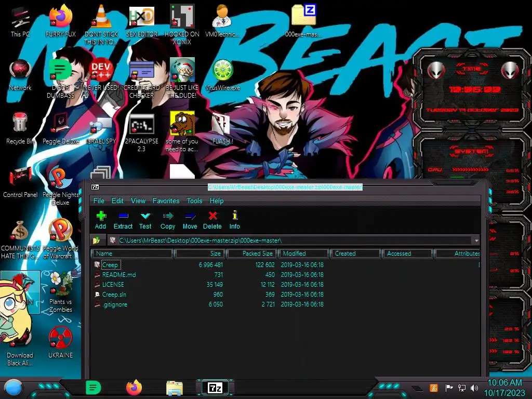
Task: Select the HOOKED ON XONIX desktop icon
Action: [182, 24]
